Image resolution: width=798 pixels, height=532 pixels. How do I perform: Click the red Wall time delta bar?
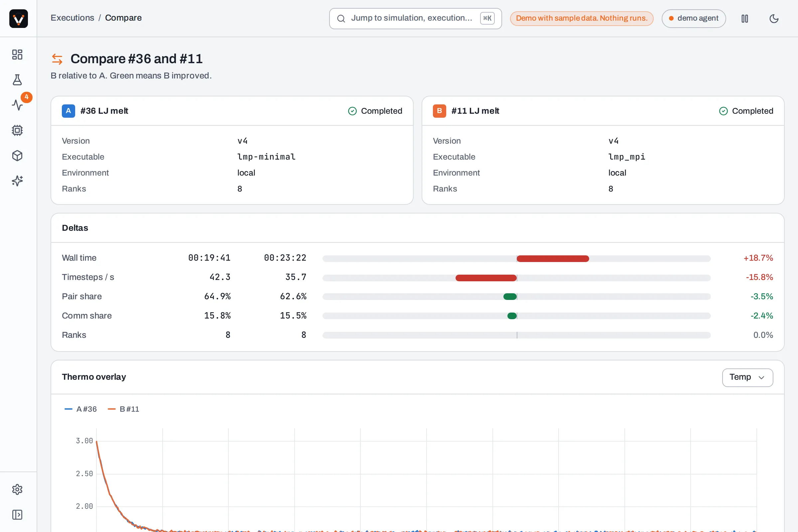[553, 259]
